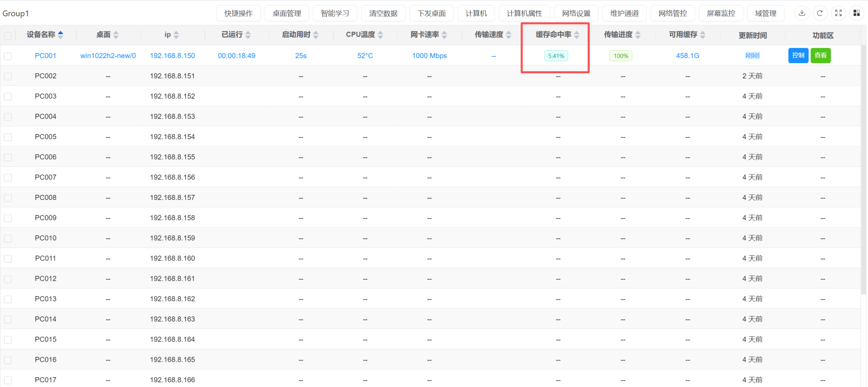
Task: Sort by CPU温度 column arrows
Action: pyautogui.click(x=380, y=35)
